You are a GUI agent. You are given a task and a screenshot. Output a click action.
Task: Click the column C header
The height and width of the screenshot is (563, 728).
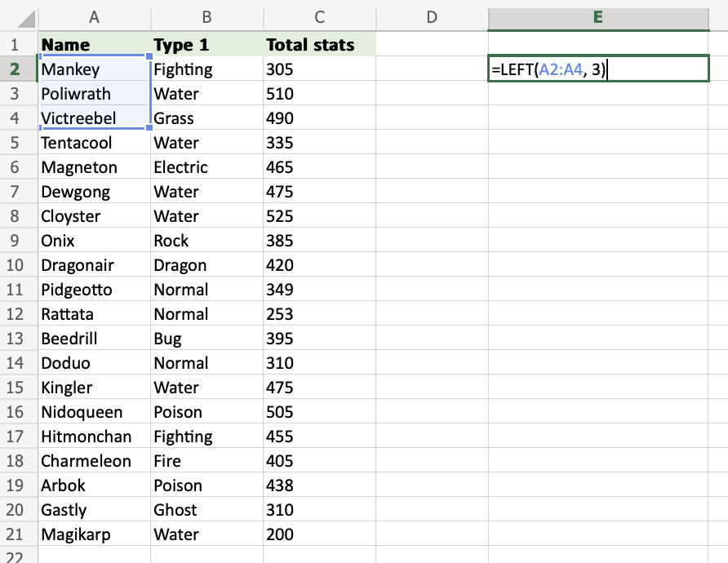319,17
